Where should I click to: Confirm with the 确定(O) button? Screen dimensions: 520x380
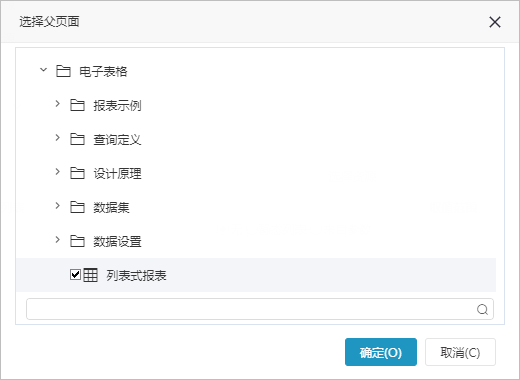[x=381, y=352]
